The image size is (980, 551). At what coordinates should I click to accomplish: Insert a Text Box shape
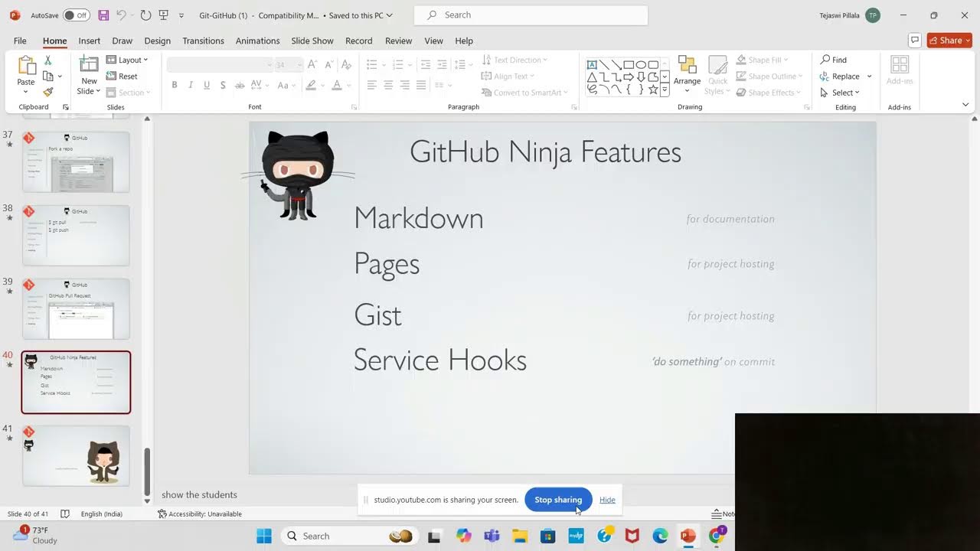pyautogui.click(x=592, y=65)
